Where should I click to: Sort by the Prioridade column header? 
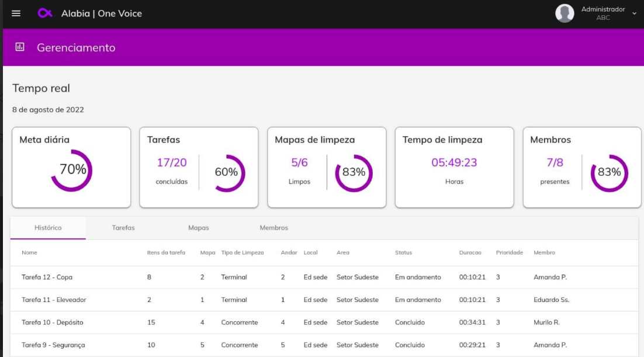click(x=509, y=253)
